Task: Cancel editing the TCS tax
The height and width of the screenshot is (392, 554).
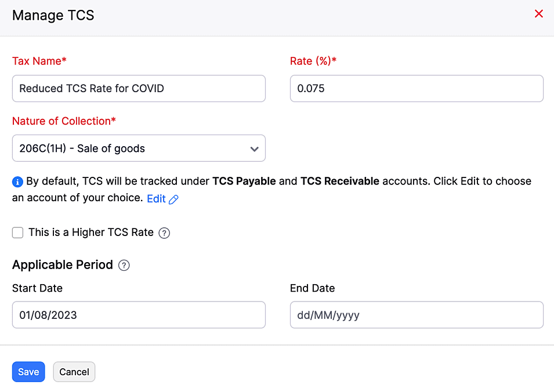Action: coord(74,372)
